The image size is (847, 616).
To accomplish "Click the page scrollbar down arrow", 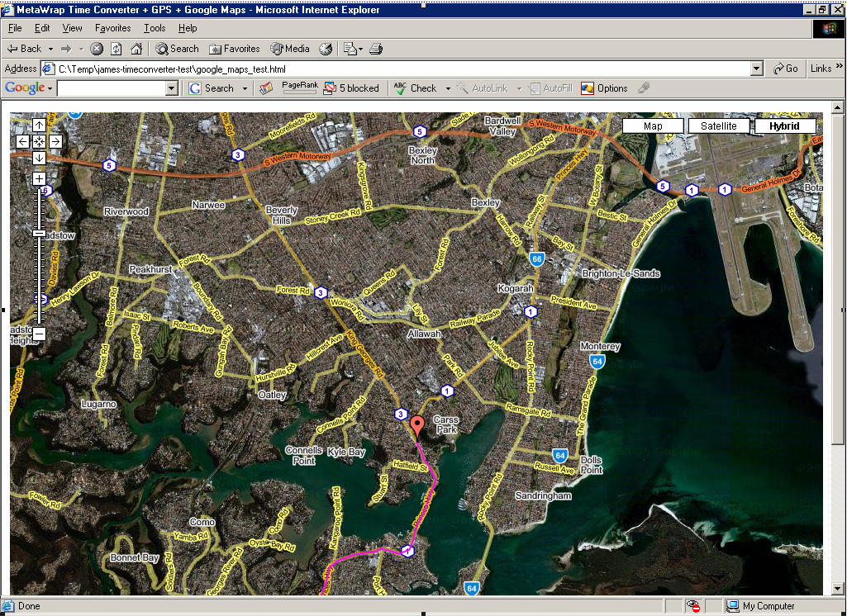I will coord(837,589).
